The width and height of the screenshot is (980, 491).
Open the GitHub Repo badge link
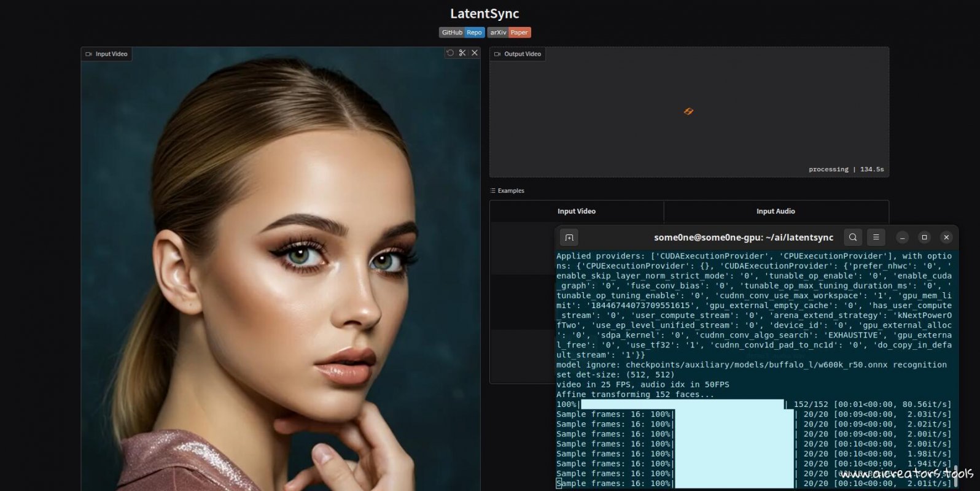point(462,33)
